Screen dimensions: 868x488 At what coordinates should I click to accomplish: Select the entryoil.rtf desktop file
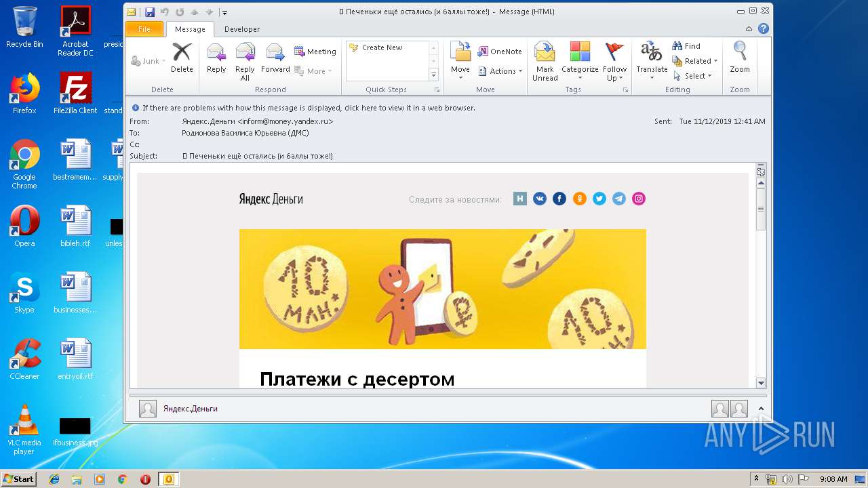pos(75,359)
